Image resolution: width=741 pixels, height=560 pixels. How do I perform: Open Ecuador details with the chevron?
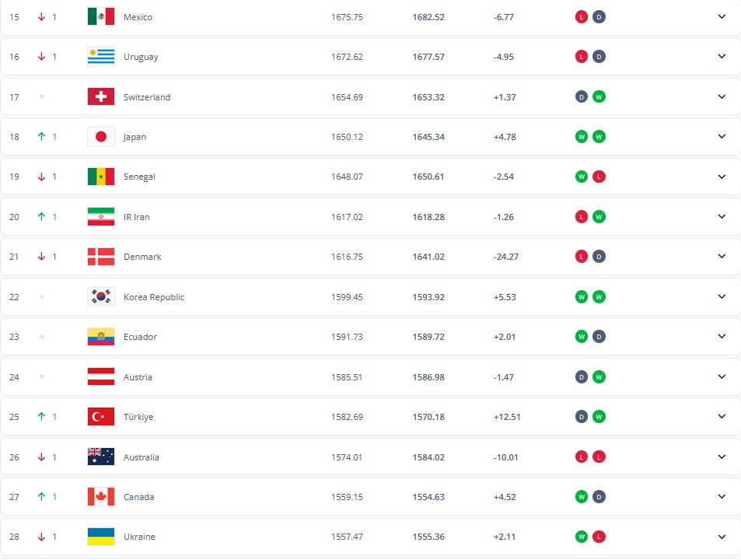pyautogui.click(x=722, y=337)
